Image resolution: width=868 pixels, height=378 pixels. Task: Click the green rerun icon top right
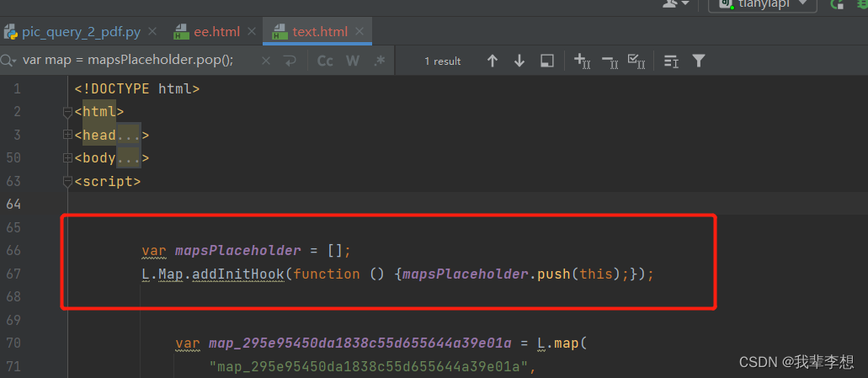836,3
